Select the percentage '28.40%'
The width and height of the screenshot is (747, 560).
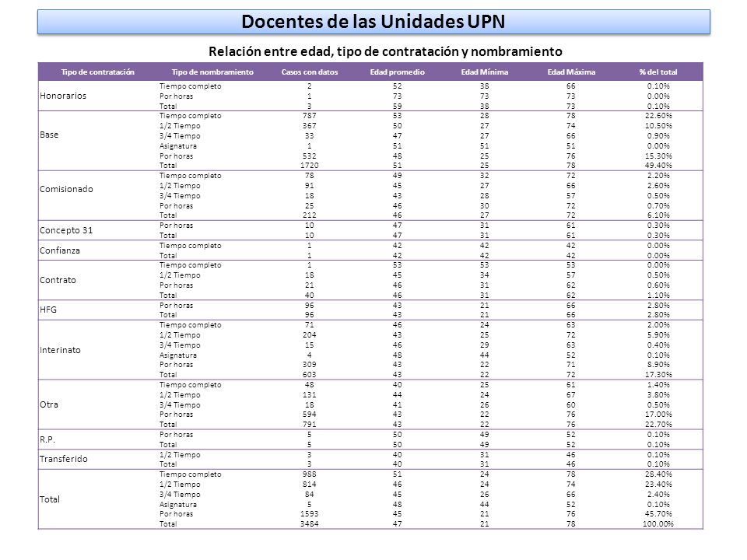pyautogui.click(x=658, y=474)
